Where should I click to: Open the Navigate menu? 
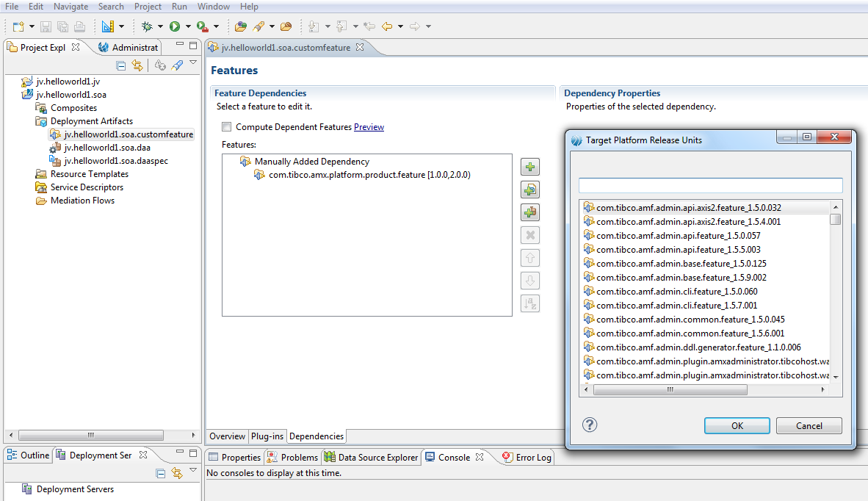pos(70,7)
